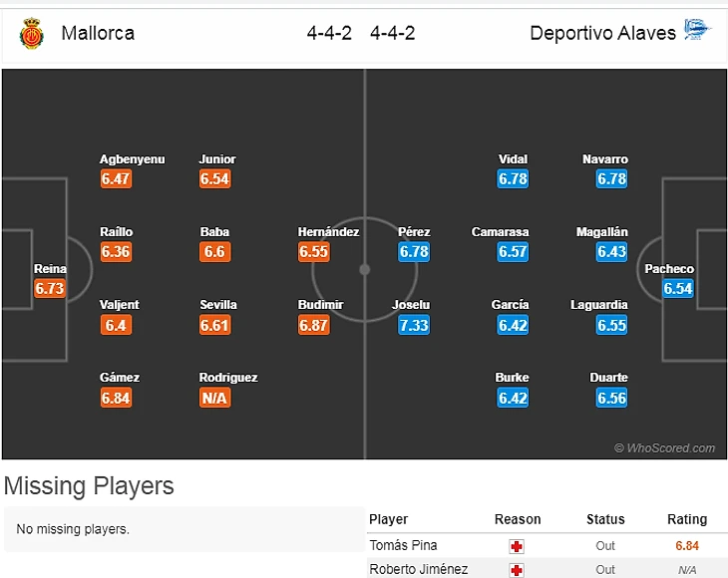The image size is (728, 578).
Task: Click the Player column header
Action: tap(389, 519)
